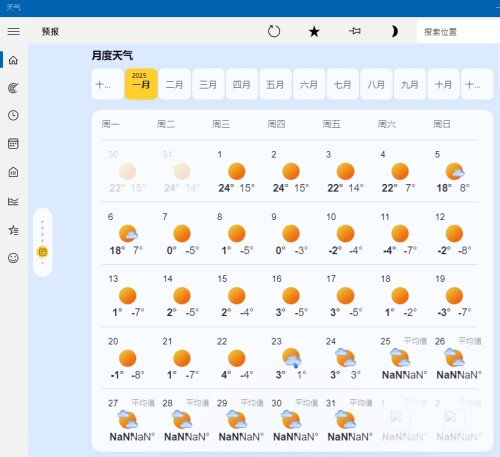Click the "24° 15°" temperature for day 2
500x457 pixels.
(x=291, y=188)
